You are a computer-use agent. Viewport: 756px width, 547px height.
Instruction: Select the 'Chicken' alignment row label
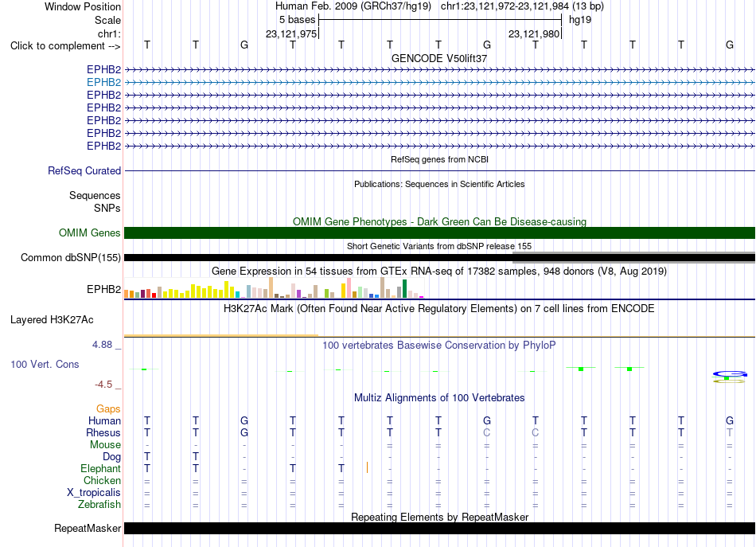click(102, 480)
